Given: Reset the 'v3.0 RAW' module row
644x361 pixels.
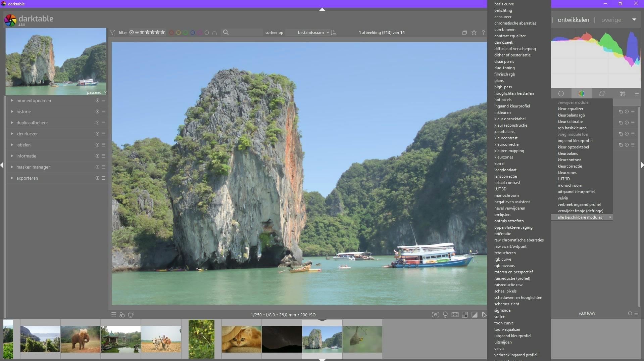Looking at the screenshot, I should click(630, 313).
